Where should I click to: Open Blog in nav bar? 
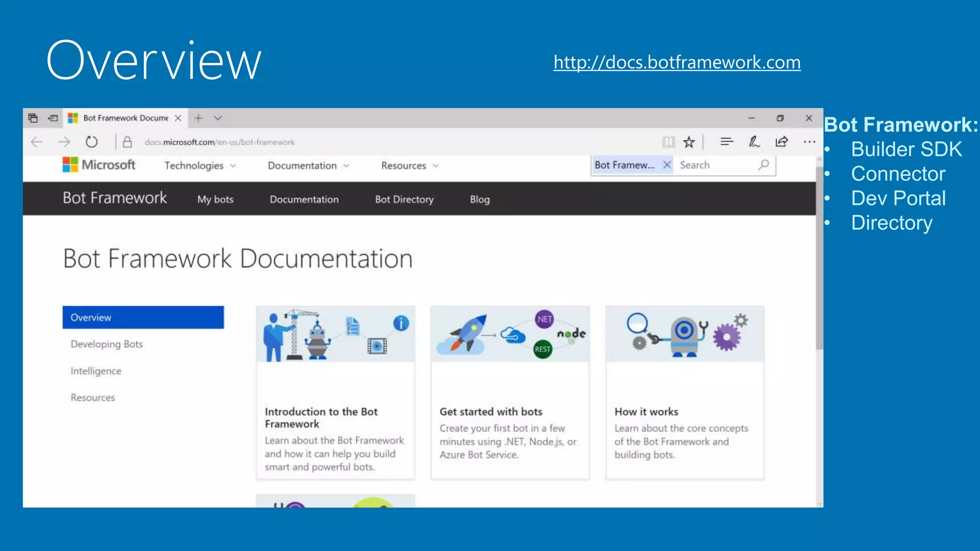(479, 199)
